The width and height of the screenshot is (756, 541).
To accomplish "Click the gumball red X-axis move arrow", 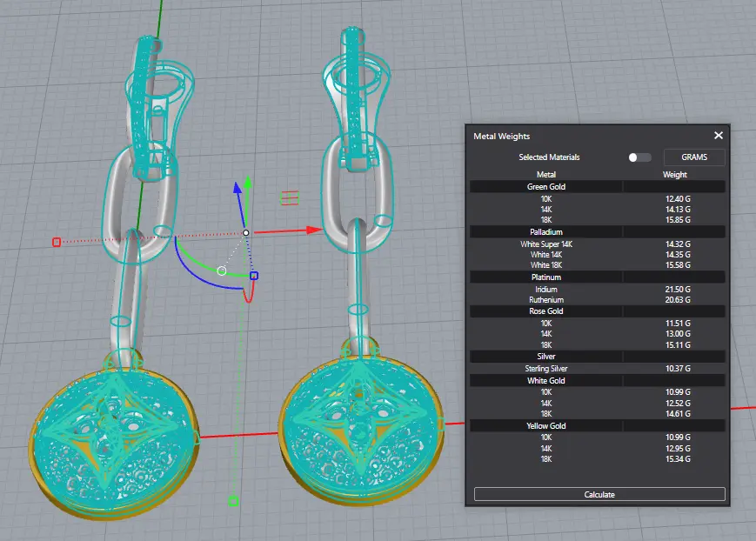I will click(x=312, y=230).
